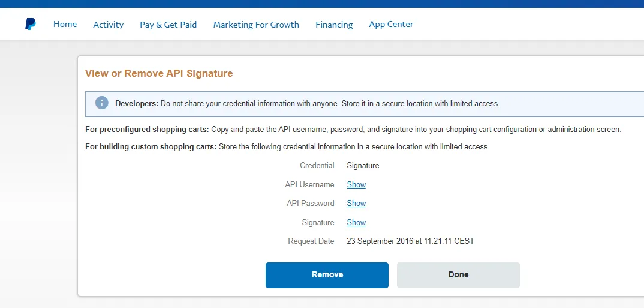
Task: Open the App Center menu
Action: pyautogui.click(x=391, y=24)
